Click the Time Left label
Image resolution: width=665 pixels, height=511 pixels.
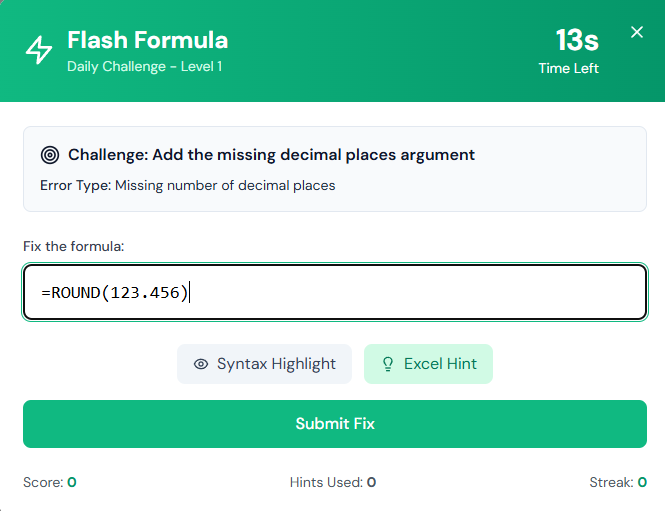[x=568, y=68]
